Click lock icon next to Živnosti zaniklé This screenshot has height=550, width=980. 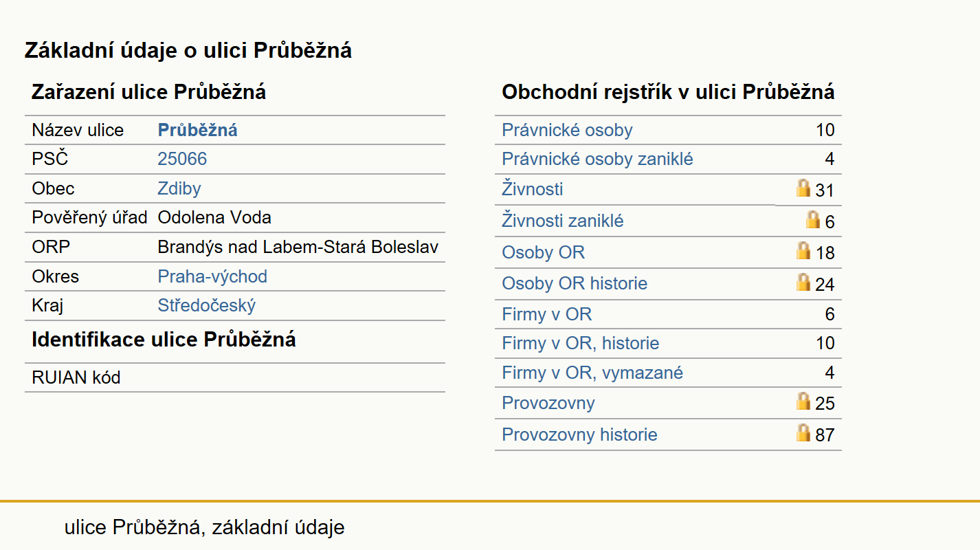coord(812,219)
